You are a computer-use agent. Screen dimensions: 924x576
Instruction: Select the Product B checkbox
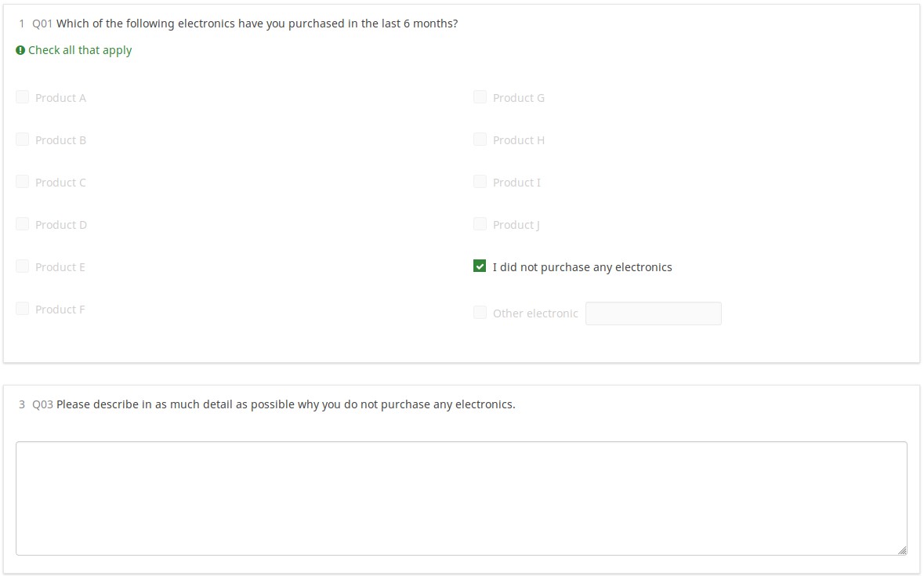tap(23, 139)
